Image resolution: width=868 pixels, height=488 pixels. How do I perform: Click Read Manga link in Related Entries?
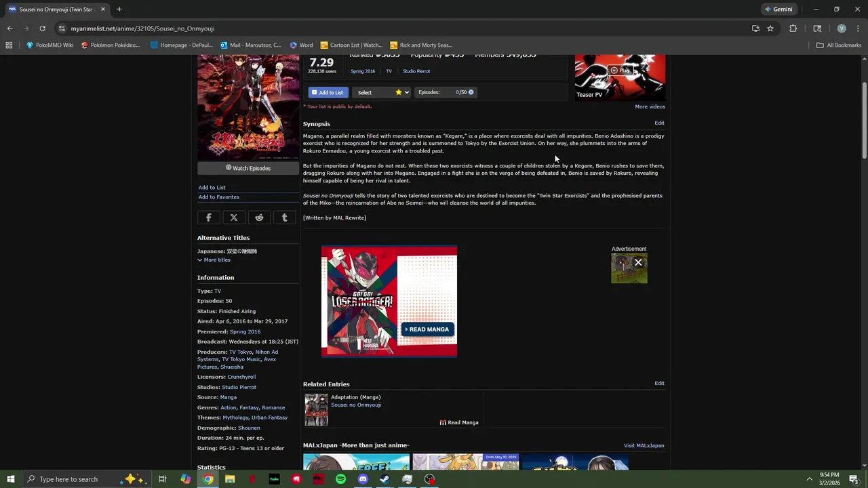coord(459,423)
